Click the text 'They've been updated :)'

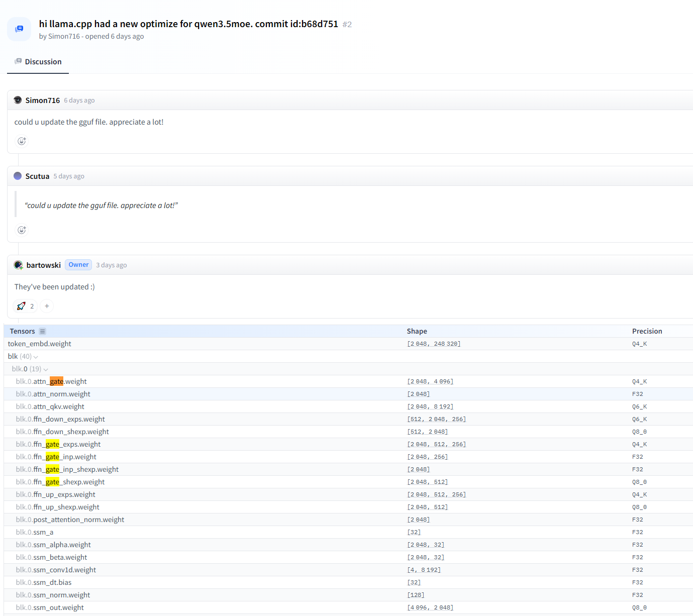point(55,287)
